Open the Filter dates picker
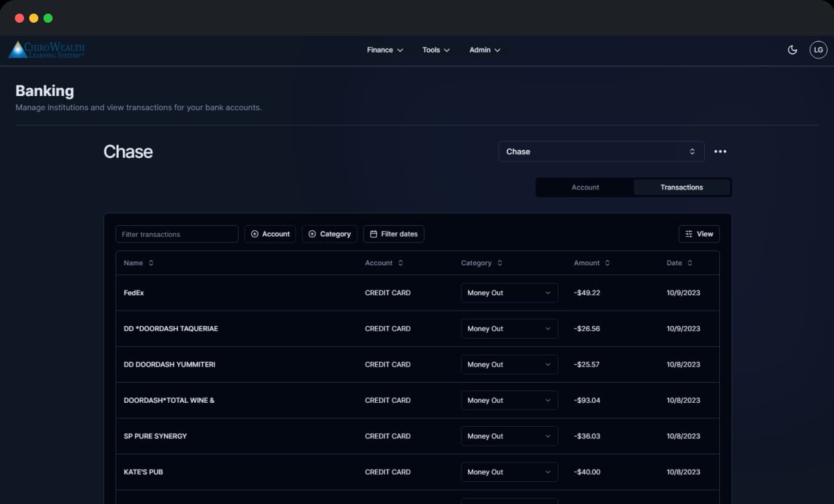The image size is (834, 504). pyautogui.click(x=393, y=234)
